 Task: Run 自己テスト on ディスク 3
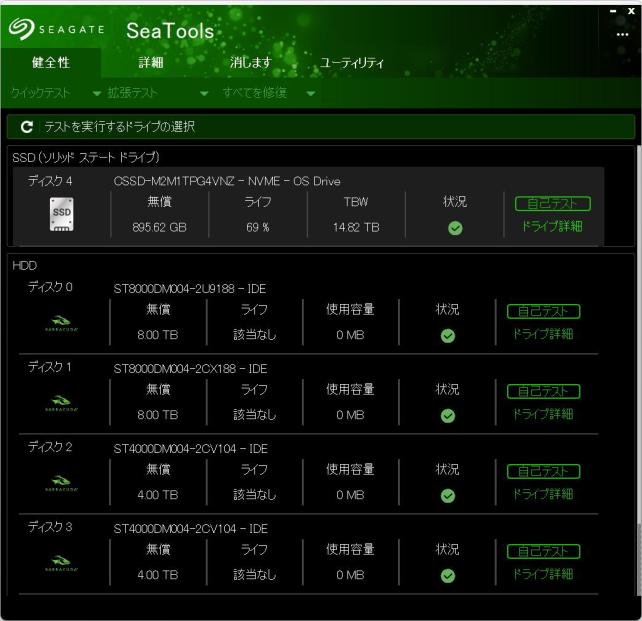543,551
